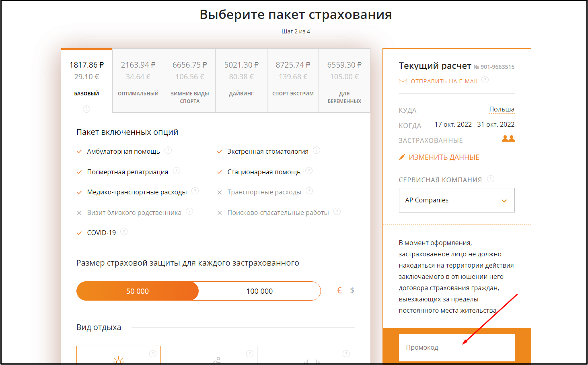
Task: Click envelope icon next to e-mail link
Action: (x=403, y=81)
